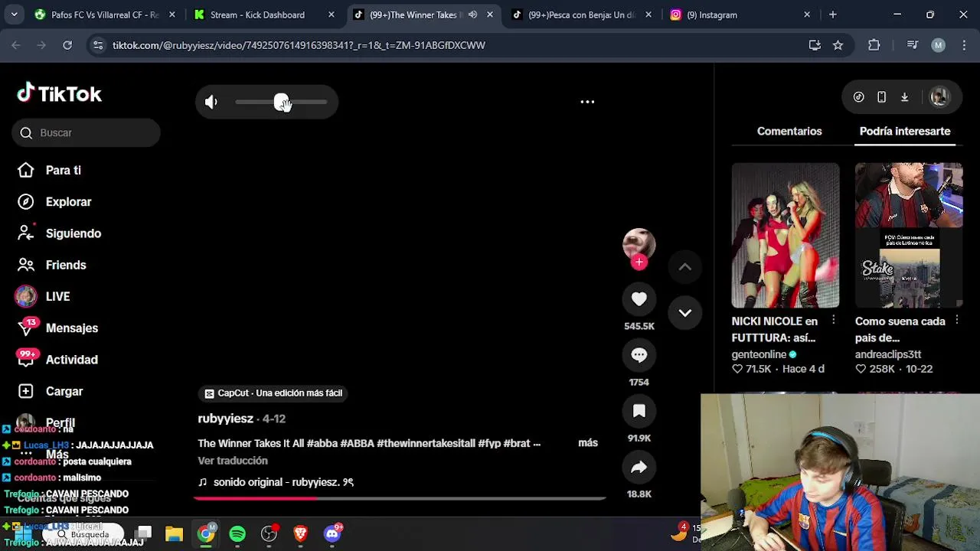980x551 pixels.
Task: Click the Buscar search field
Action: 86,133
